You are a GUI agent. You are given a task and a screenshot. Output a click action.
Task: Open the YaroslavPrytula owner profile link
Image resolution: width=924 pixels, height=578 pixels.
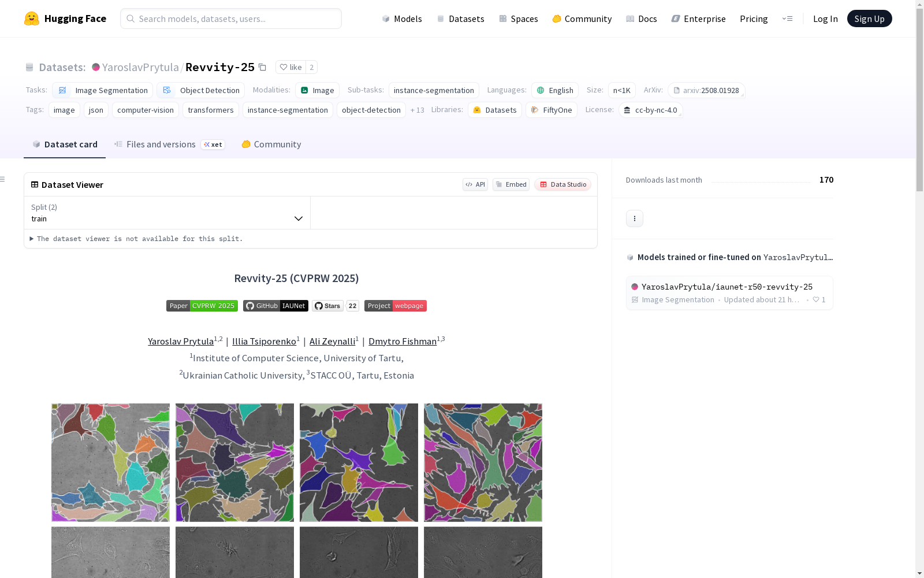pos(140,67)
